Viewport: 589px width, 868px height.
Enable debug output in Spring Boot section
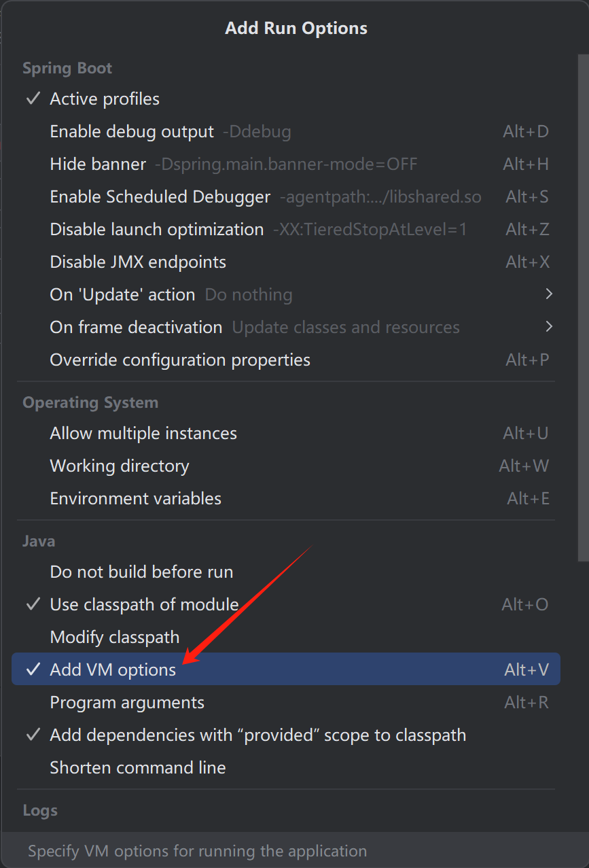tap(131, 131)
